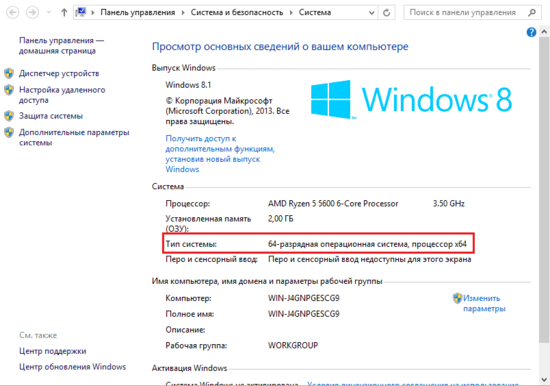This screenshot has width=550, height=386.
Task: Open 'Дополнительные параметры системы' link
Action: click(x=74, y=137)
